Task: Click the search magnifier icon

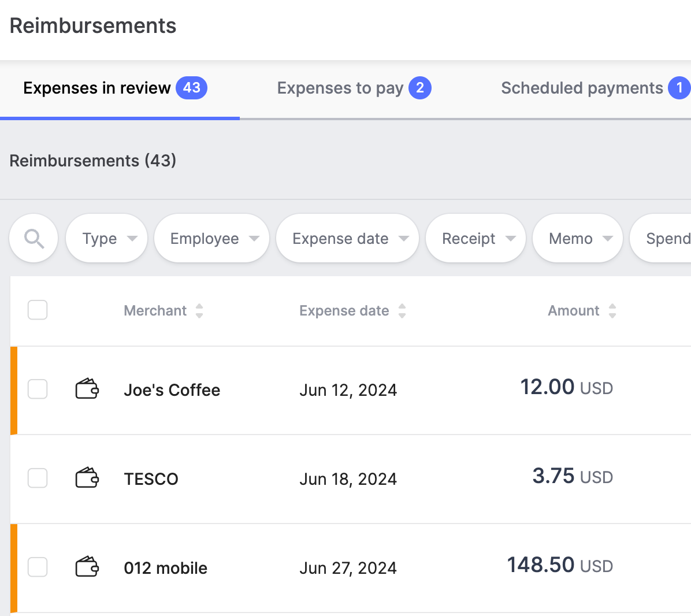Action: (34, 239)
